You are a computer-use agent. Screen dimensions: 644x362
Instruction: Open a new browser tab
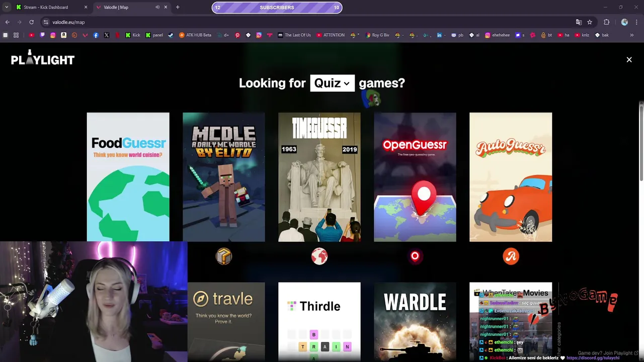178,7
